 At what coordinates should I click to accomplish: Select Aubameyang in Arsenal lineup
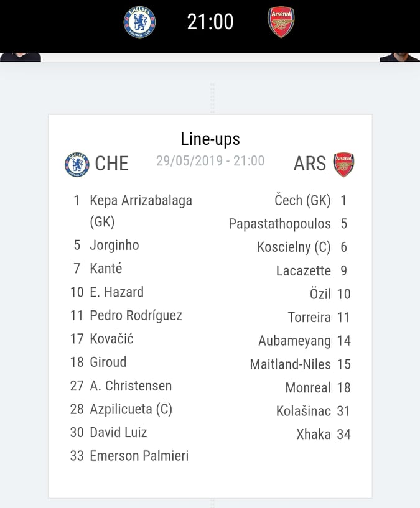(294, 341)
